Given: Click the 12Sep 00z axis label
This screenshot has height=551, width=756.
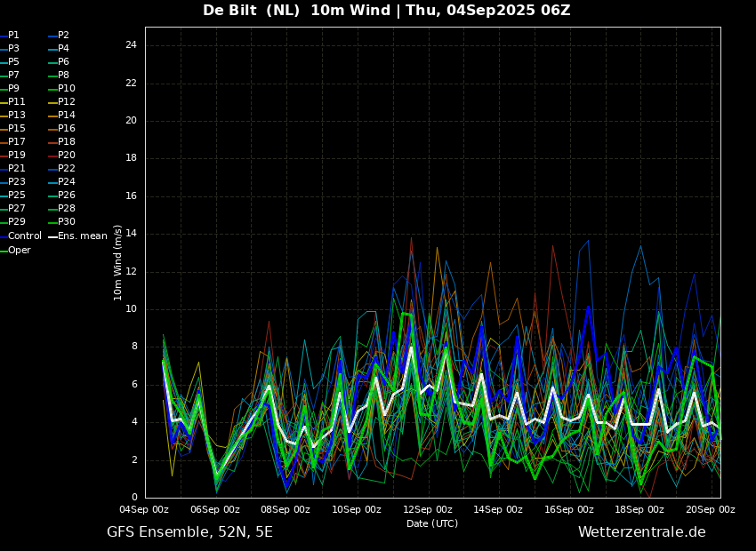Looking at the screenshot, I should 428,509.
